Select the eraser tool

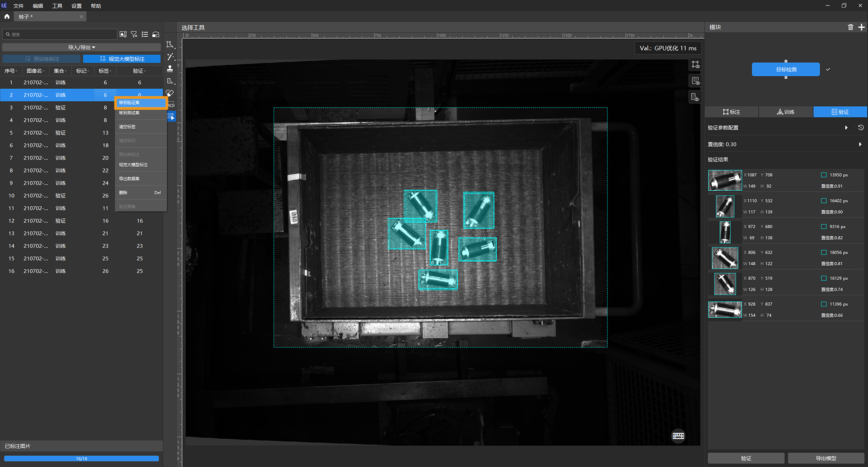(170, 93)
